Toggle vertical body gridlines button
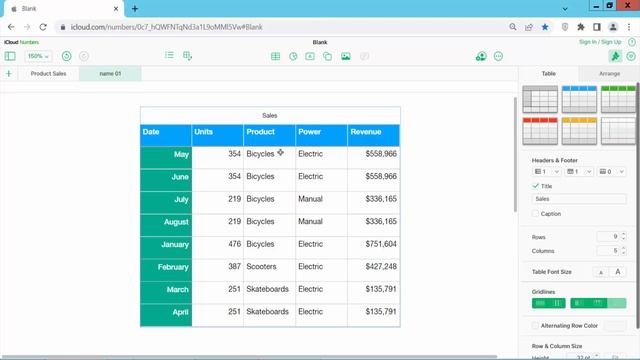640x360 pixels. 557,303
